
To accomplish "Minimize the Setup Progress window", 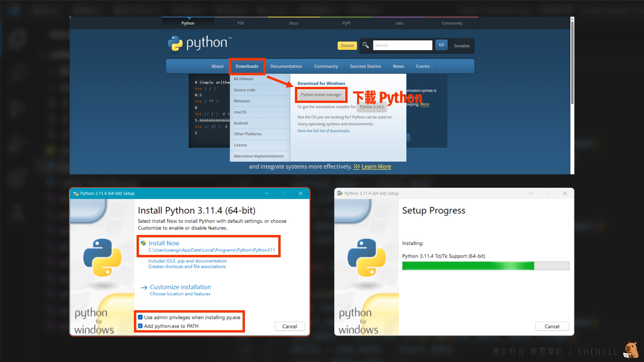I will point(531,193).
